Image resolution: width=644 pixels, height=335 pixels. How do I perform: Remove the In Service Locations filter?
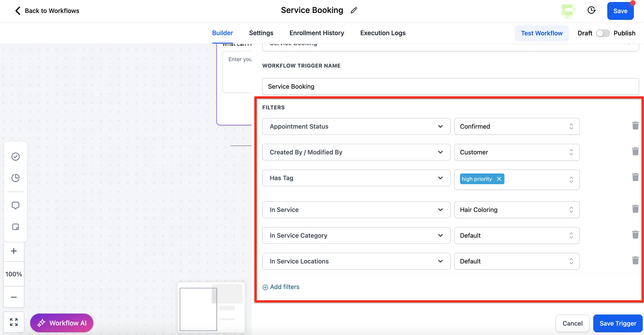click(635, 261)
